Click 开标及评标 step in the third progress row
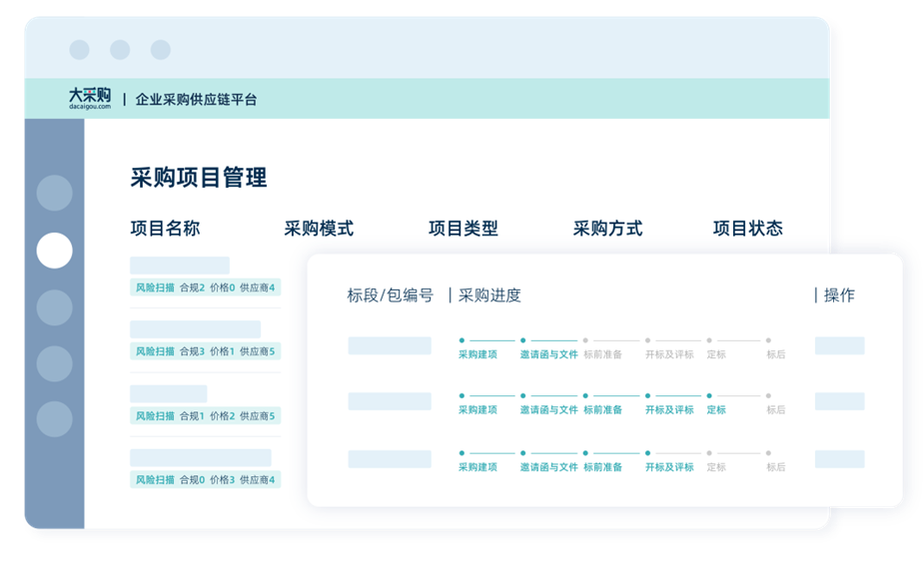 [669, 466]
